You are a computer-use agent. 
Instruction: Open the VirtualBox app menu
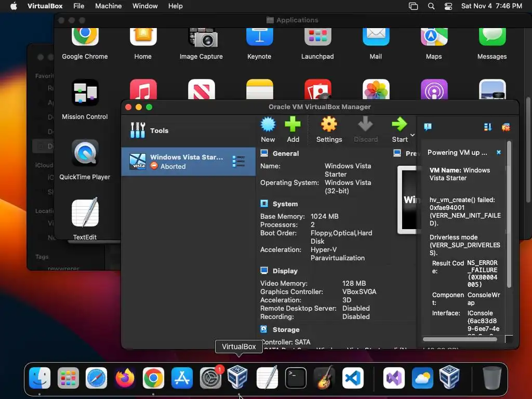(45, 6)
